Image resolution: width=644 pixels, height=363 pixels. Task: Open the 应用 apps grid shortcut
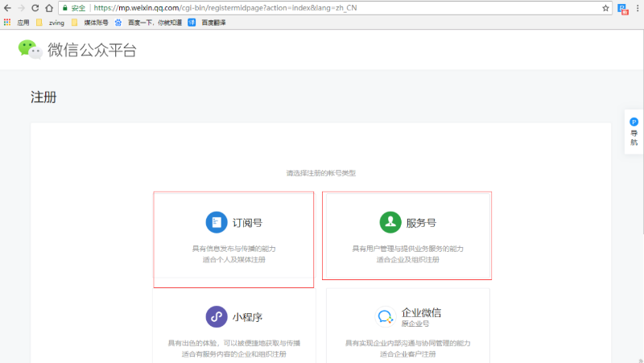coord(16,23)
